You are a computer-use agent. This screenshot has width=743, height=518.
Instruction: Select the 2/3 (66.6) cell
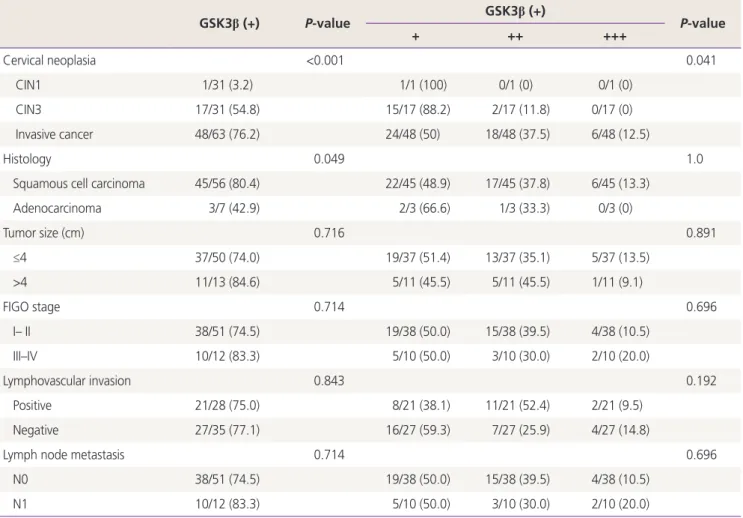tap(425, 209)
